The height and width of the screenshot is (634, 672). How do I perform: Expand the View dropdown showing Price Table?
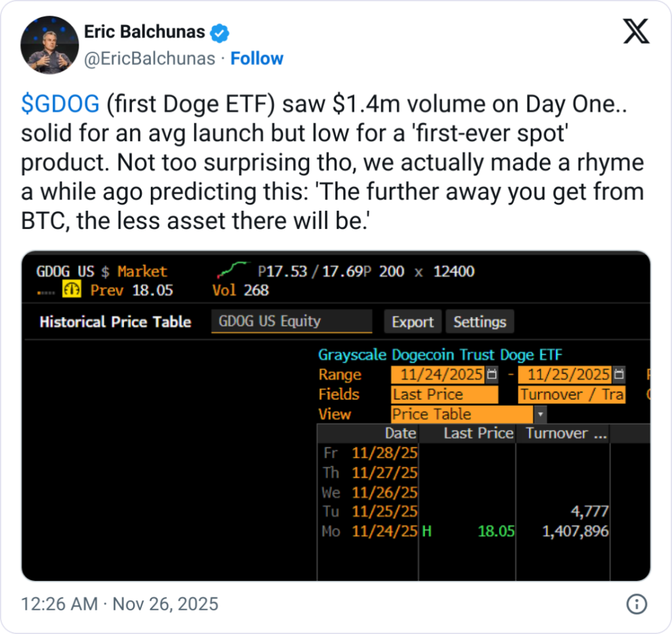coord(540,414)
